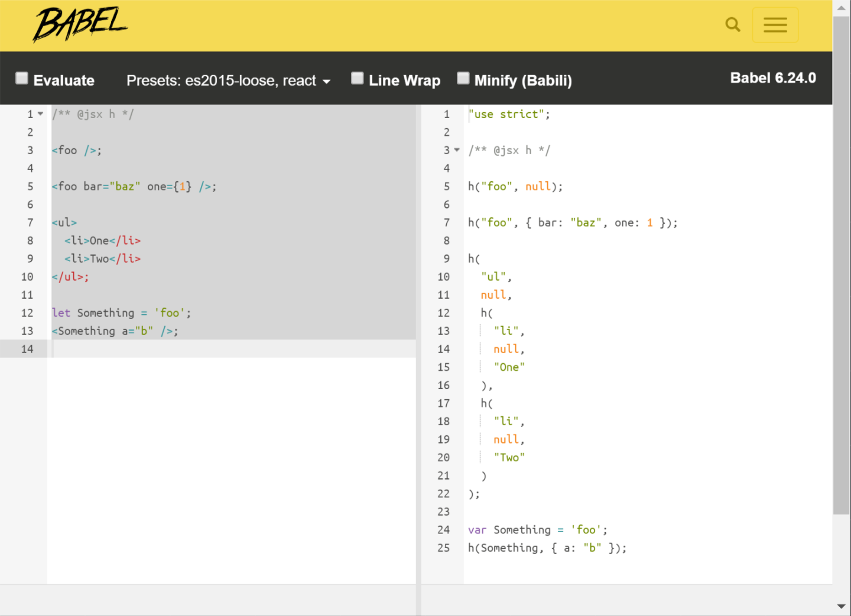Viewport: 851px width, 616px height.
Task: Click line number 25 in output gutter
Action: tap(444, 547)
